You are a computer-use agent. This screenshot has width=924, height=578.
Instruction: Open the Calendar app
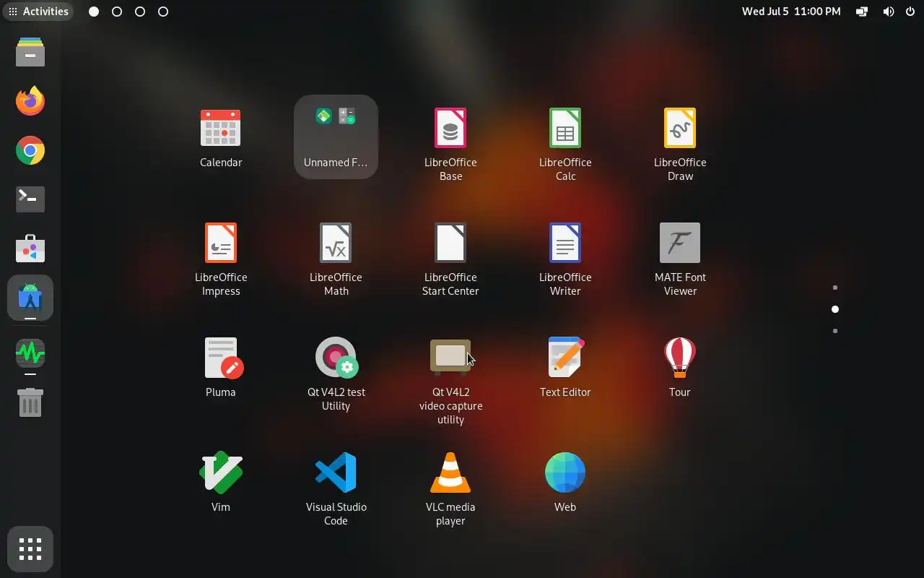[220, 137]
